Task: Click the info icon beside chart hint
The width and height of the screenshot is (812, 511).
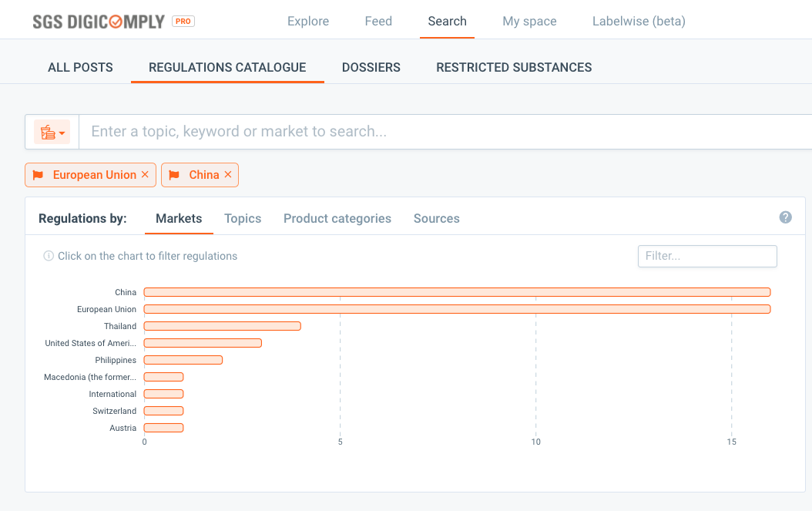Action: click(49, 256)
